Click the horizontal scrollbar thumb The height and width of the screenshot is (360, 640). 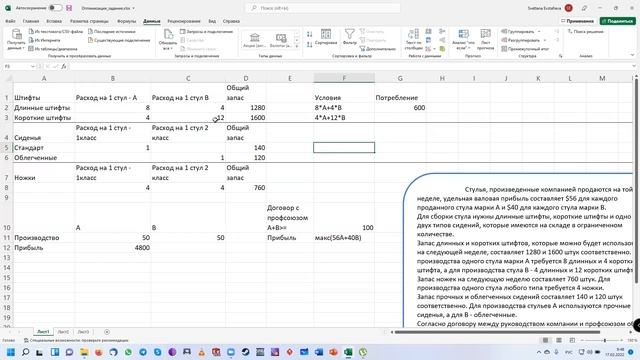click(497, 332)
